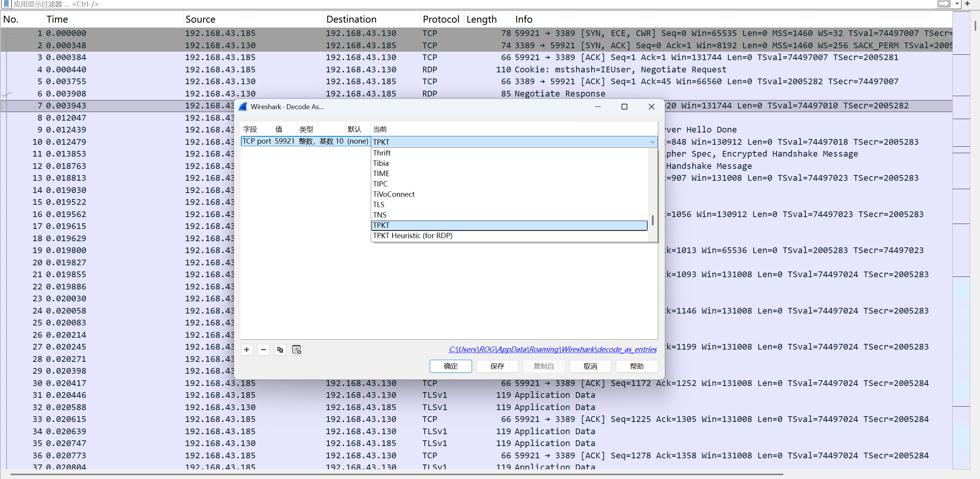
Task: Click the display filter bookmark icon
Action: pos(7,4)
